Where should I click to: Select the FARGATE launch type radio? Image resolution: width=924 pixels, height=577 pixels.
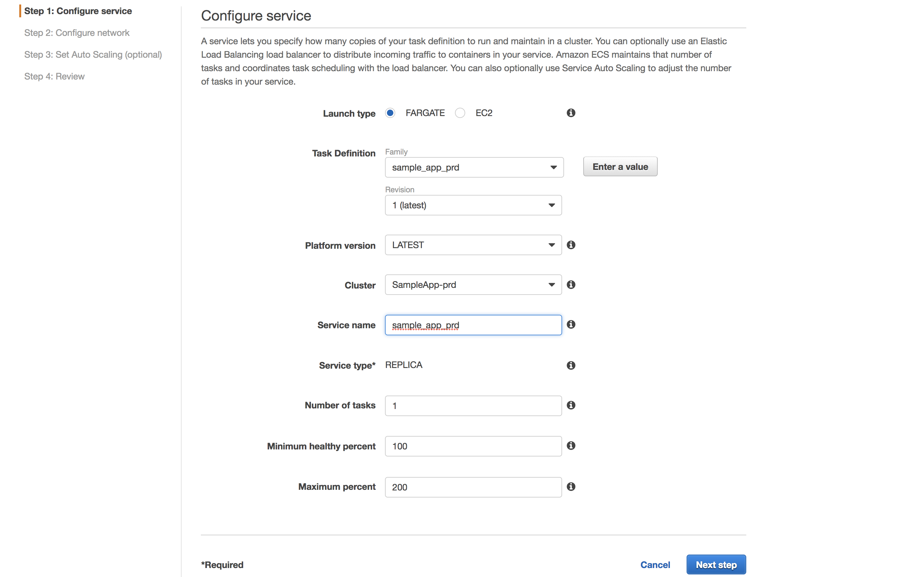tap(390, 113)
